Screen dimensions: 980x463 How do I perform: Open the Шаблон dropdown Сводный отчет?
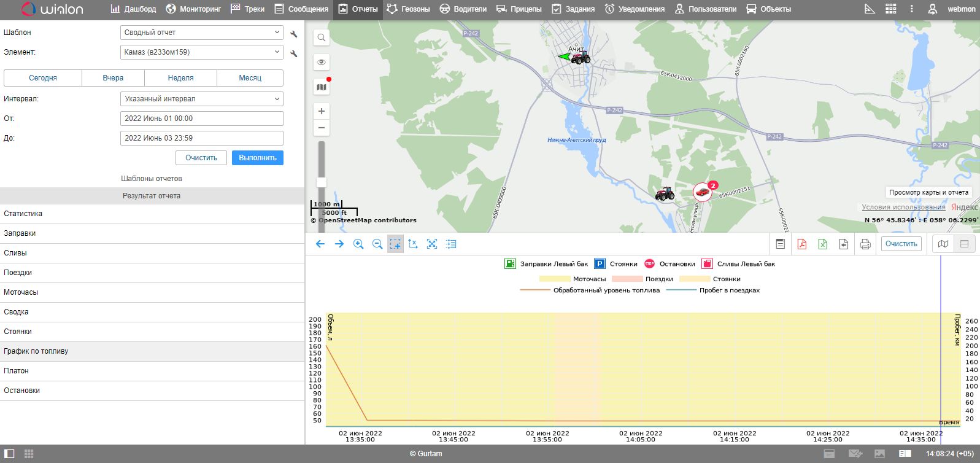[201, 33]
